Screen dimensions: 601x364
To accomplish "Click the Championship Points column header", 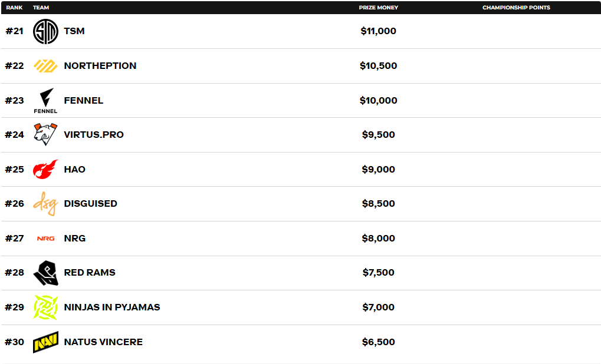I will pos(516,8).
